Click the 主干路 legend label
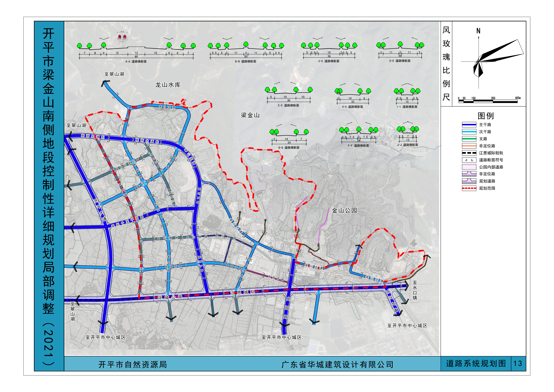554x392 pixels. [485, 125]
